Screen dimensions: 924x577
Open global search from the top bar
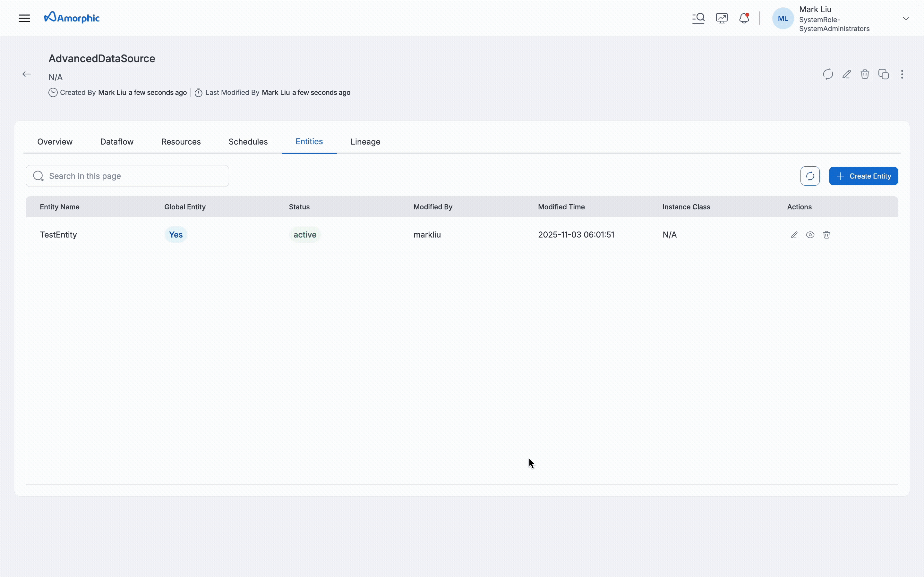[x=698, y=18]
